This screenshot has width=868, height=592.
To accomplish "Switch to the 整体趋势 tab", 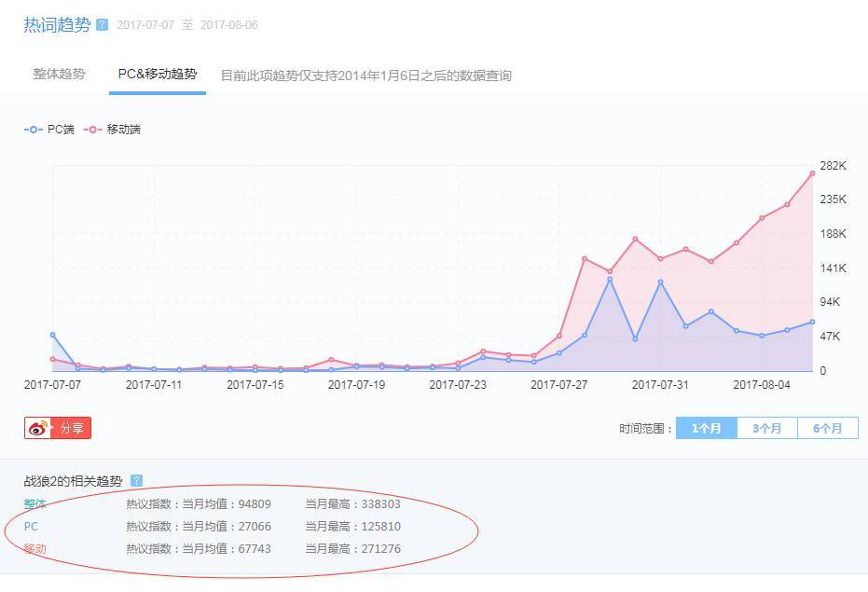I will pos(59,75).
